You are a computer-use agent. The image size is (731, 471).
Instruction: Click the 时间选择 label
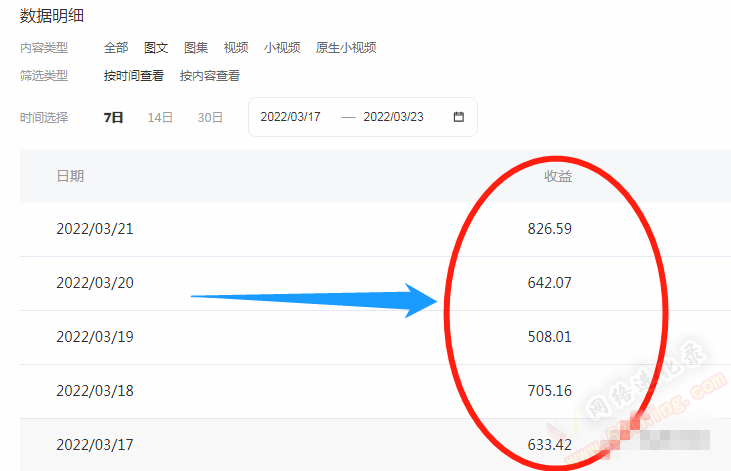(44, 118)
